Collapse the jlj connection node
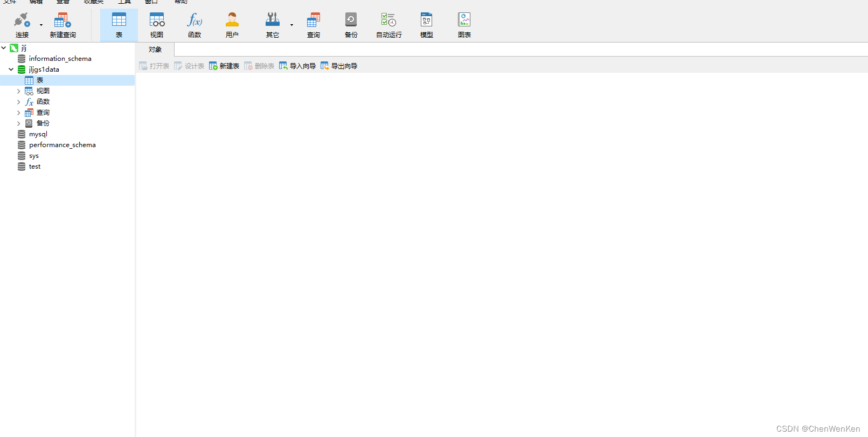Image resolution: width=868 pixels, height=437 pixels. point(4,48)
